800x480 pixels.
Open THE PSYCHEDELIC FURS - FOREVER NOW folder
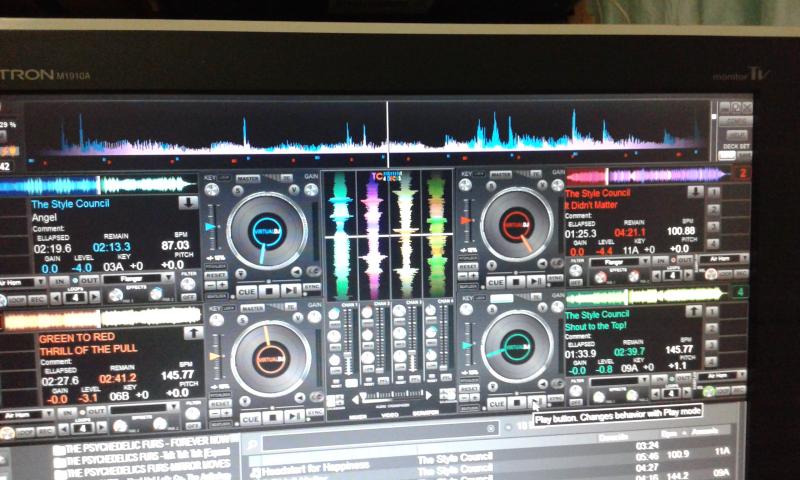145,443
